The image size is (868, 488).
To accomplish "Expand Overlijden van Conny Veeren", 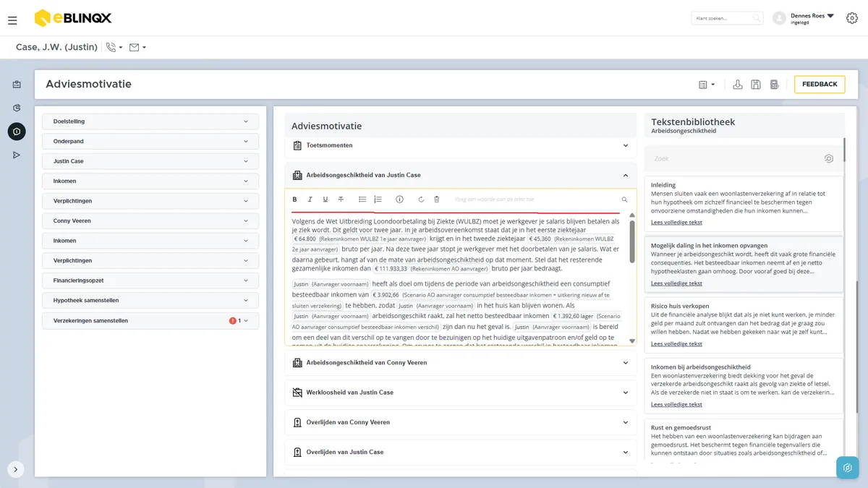I will tap(461, 422).
